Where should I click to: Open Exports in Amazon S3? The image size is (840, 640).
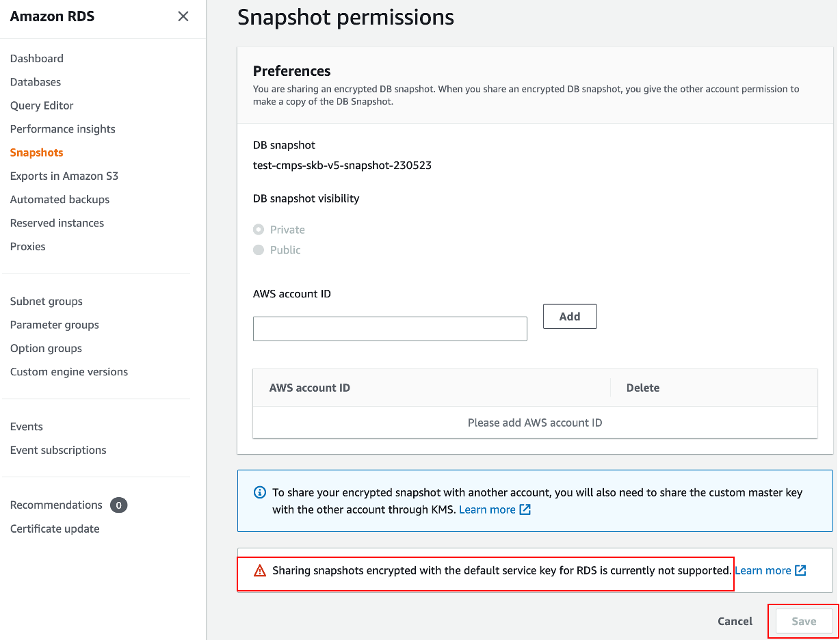click(64, 176)
